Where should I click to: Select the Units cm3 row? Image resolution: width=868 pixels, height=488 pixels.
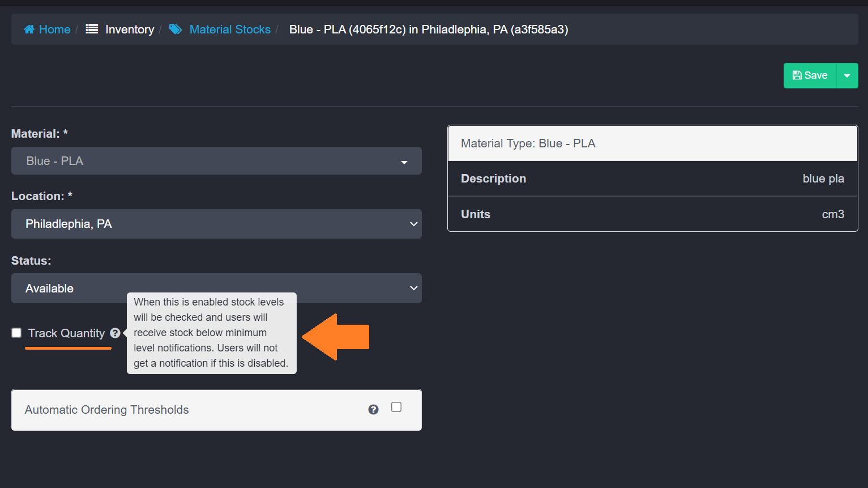point(652,214)
